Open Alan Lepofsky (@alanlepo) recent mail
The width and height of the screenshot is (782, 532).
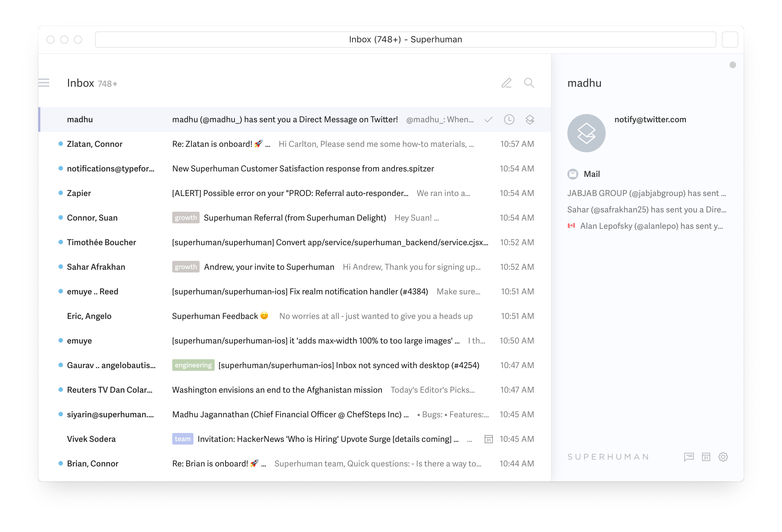[645, 226]
